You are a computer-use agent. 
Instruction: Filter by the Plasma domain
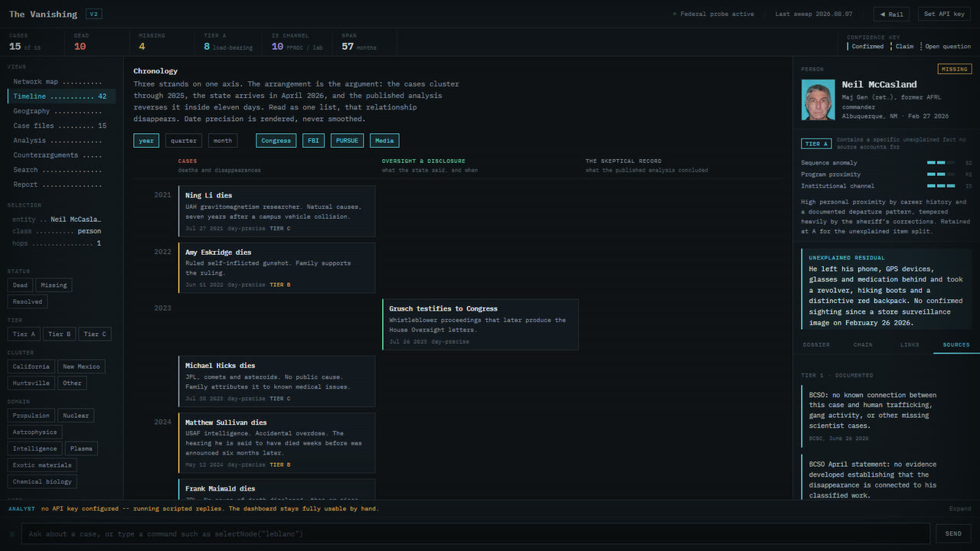click(81, 448)
